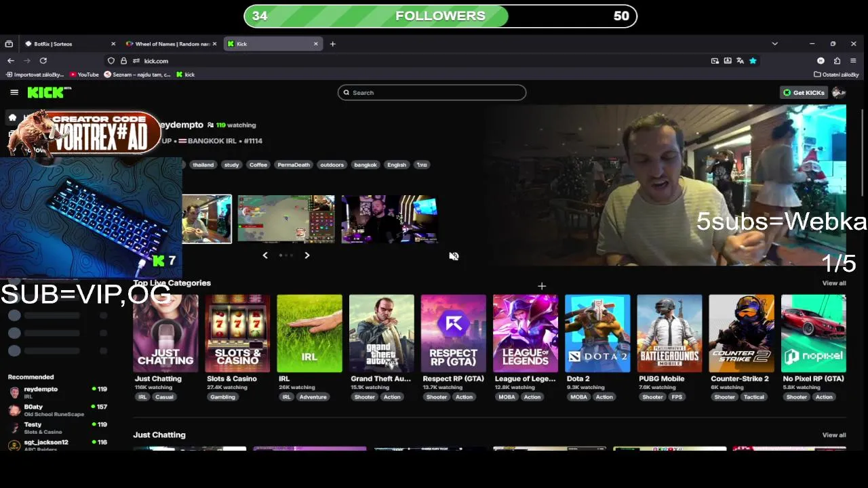Open the YouTube bookmark
The height and width of the screenshot is (488, 868).
pyautogui.click(x=84, y=75)
